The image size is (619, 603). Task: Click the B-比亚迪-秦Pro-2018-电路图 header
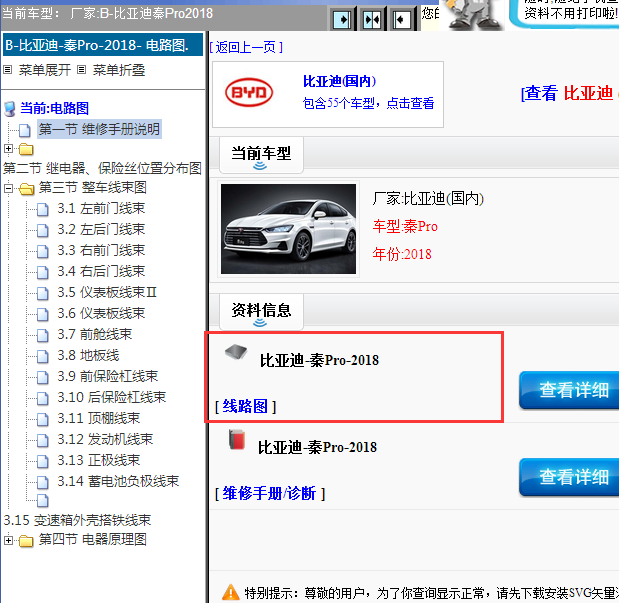click(103, 45)
